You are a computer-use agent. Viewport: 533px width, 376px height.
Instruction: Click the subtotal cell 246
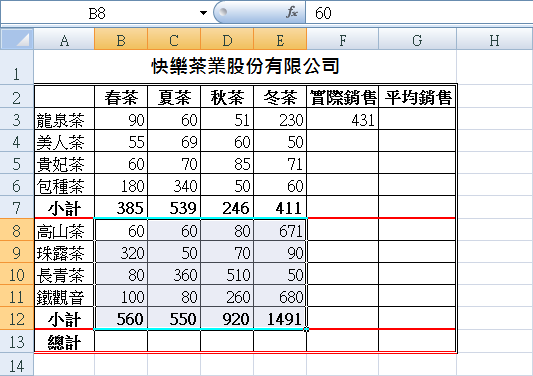click(227, 207)
